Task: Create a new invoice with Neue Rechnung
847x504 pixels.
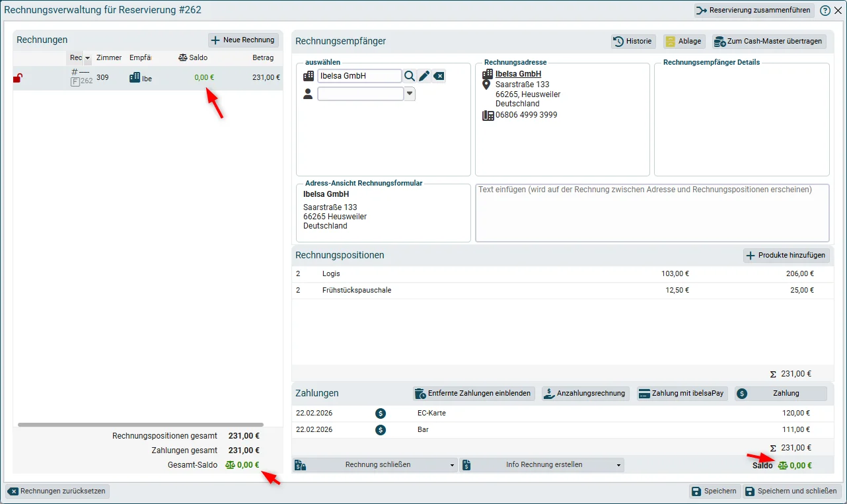Action: 242,40
